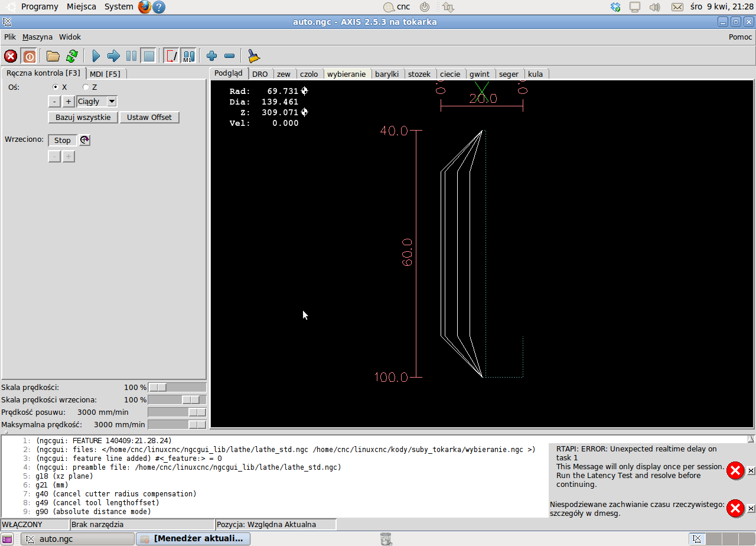Open the gwint tab
The image size is (756, 546).
pyautogui.click(x=480, y=74)
